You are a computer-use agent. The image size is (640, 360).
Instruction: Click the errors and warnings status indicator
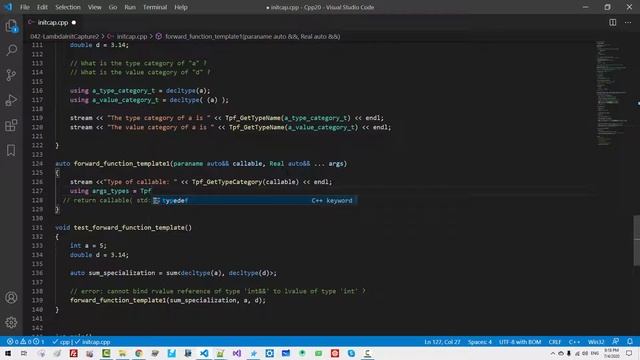pos(25,342)
